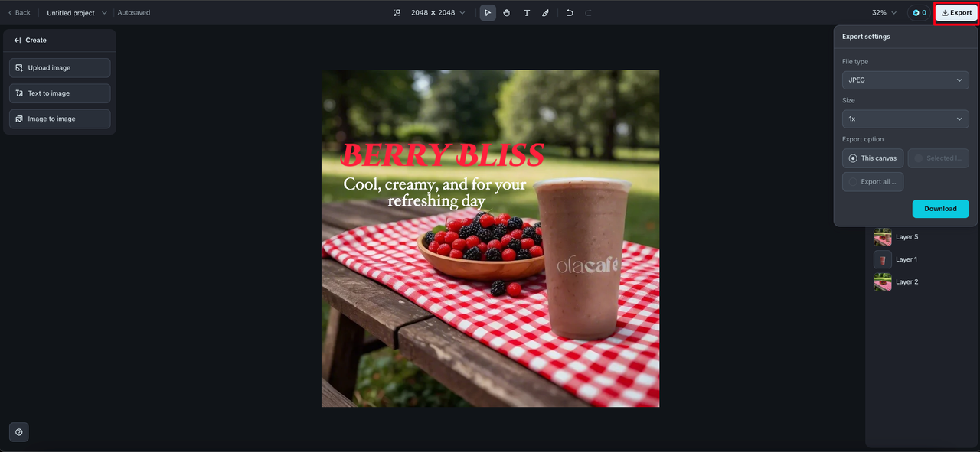Open the credits counter badge
Screen dimensions: 980x452
(x=919, y=13)
